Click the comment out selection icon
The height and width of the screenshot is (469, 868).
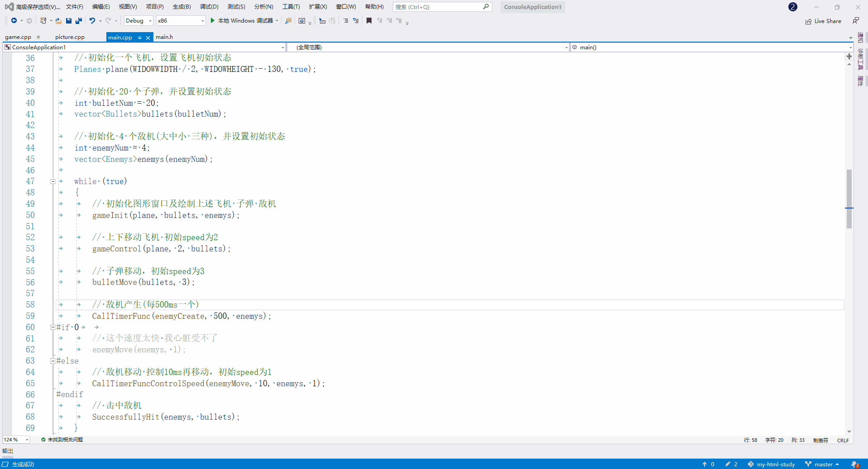coord(322,21)
